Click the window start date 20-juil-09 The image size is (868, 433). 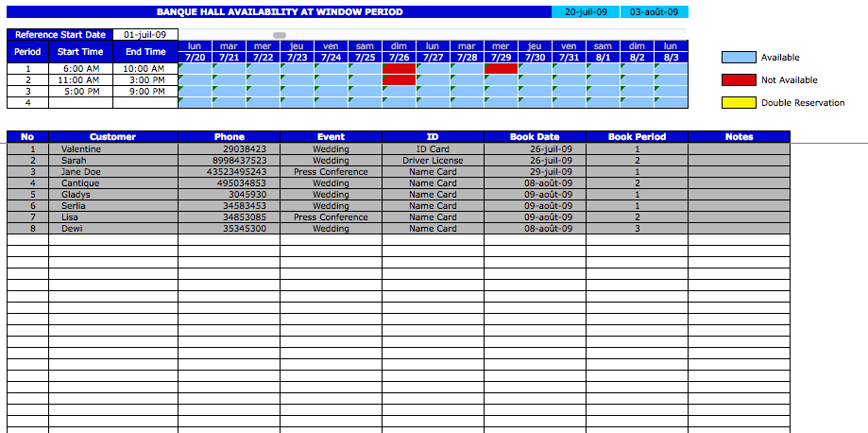click(x=585, y=12)
